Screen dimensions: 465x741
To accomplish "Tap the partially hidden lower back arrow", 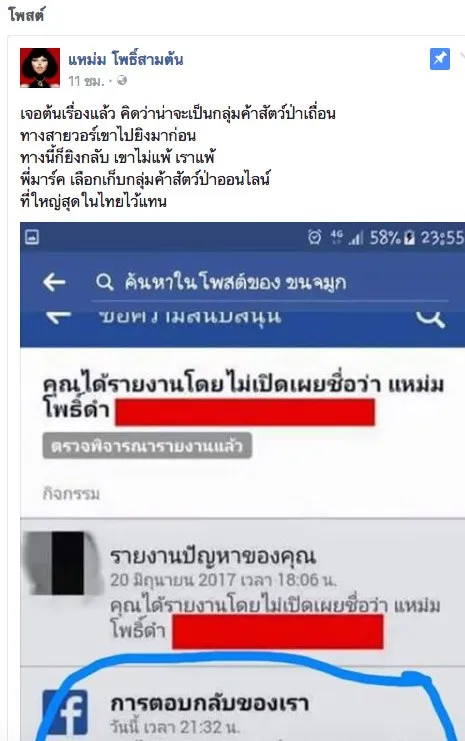I will tap(59, 318).
